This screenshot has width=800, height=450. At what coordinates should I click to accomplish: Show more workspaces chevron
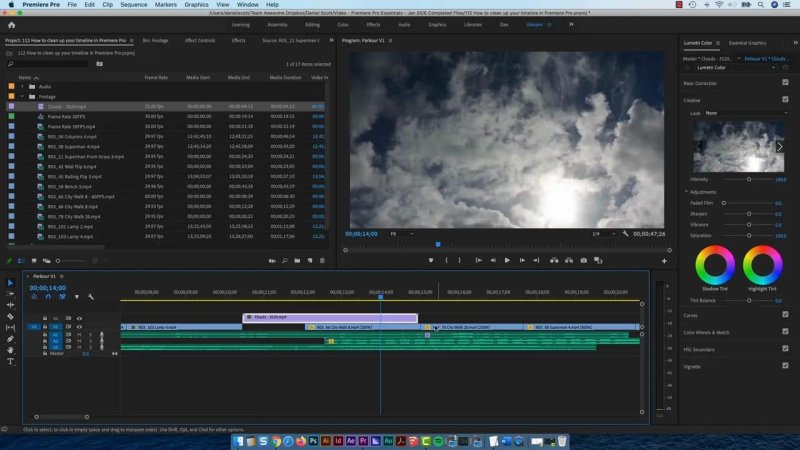click(x=571, y=24)
